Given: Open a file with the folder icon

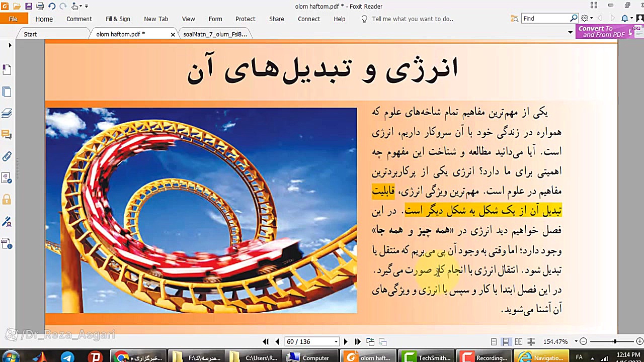Looking at the screenshot, I should click(17, 6).
